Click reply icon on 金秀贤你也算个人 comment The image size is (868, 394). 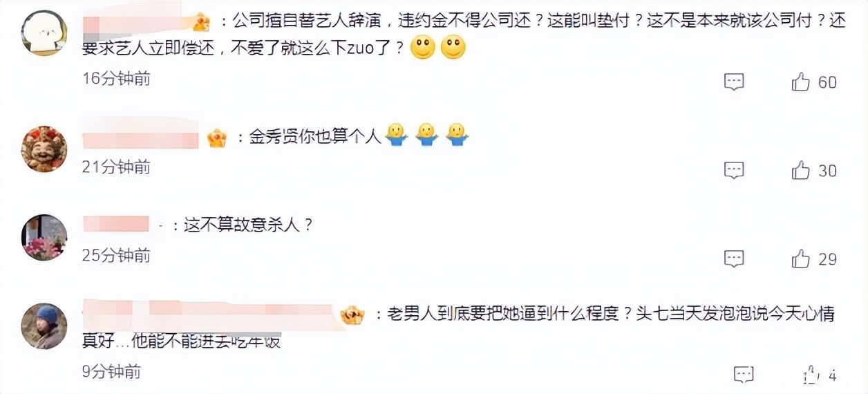734,170
